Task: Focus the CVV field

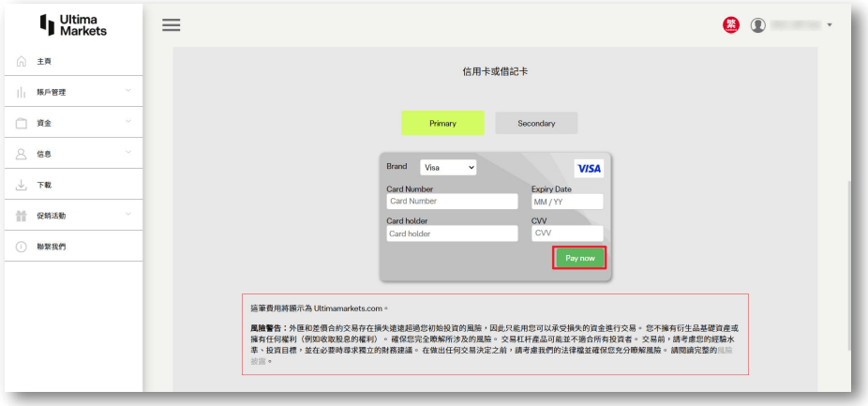Action: point(567,233)
